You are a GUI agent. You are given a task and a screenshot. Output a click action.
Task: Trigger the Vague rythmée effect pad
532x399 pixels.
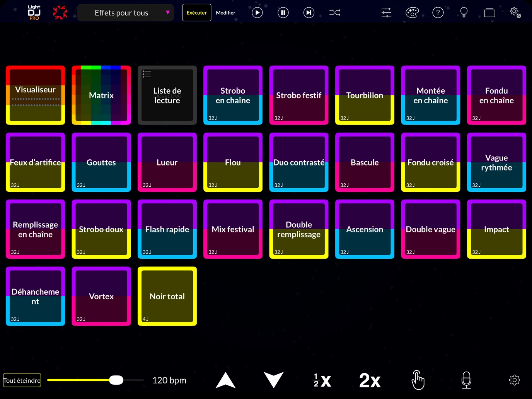pyautogui.click(x=496, y=162)
